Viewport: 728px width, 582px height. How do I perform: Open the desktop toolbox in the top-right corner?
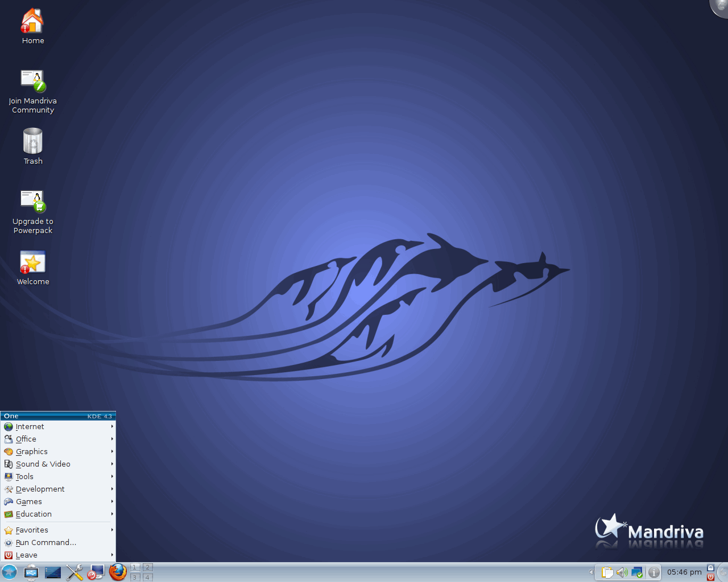pyautogui.click(x=720, y=7)
